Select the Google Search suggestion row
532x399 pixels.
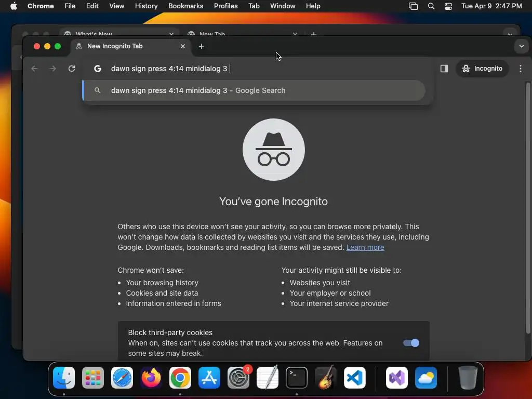point(254,90)
